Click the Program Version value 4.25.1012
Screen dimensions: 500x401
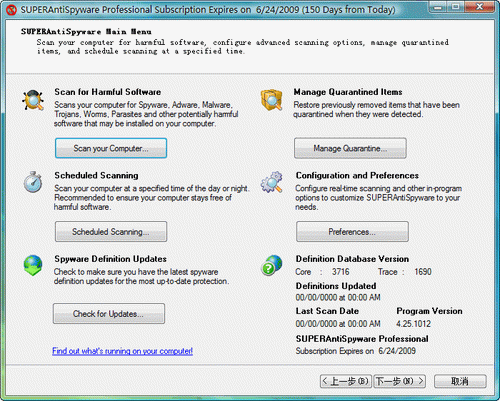[413, 324]
